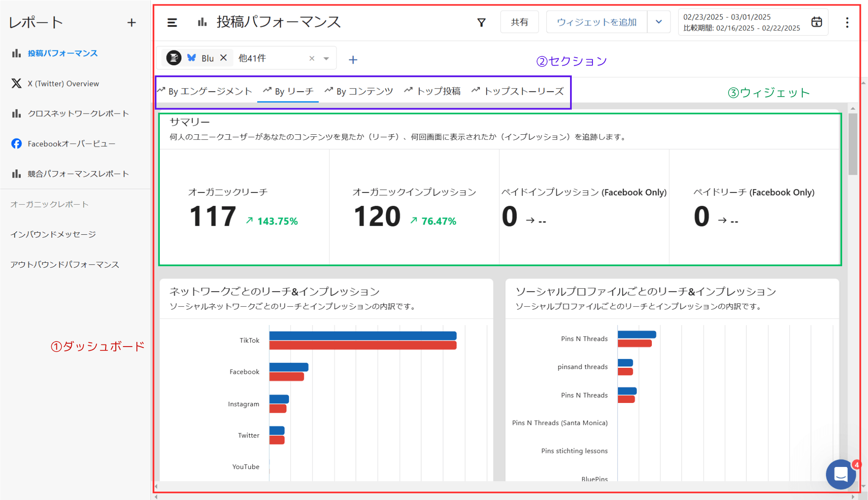
Task: Remove the Blu profile chip
Action: [x=224, y=58]
